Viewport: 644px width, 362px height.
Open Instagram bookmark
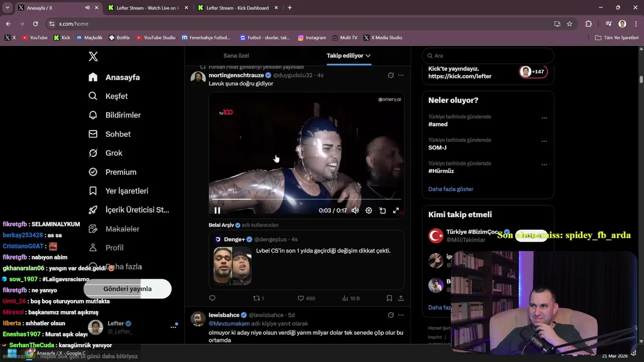(312, 38)
